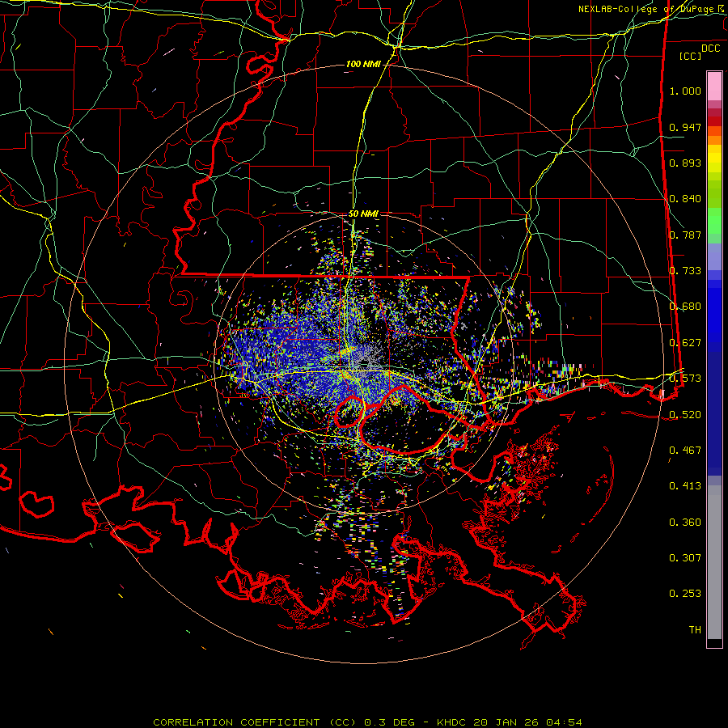Select the 0.840 legend value

point(685,199)
